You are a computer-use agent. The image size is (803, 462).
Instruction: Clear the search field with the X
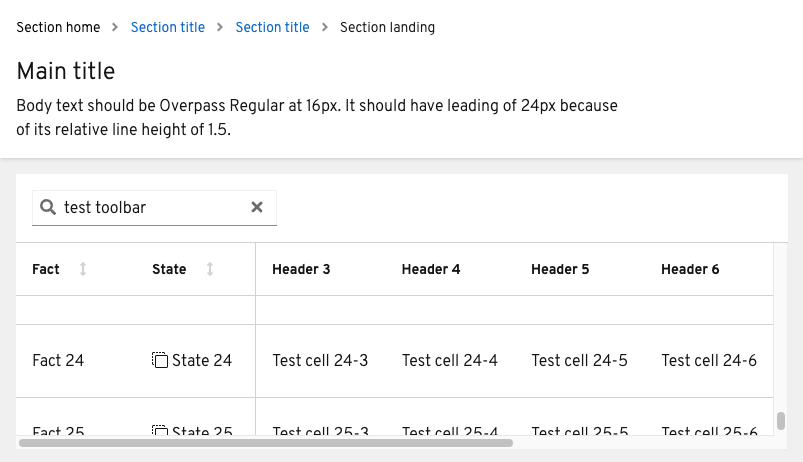click(257, 207)
